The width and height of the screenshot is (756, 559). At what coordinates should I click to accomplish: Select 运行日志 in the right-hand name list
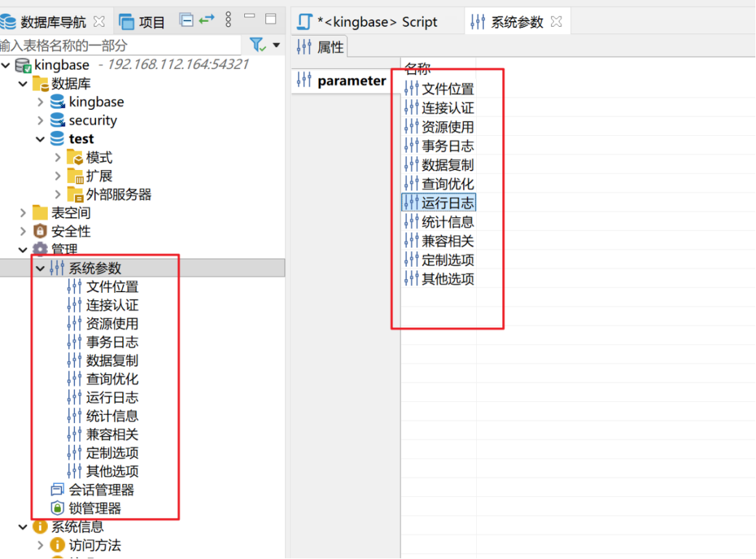[448, 203]
